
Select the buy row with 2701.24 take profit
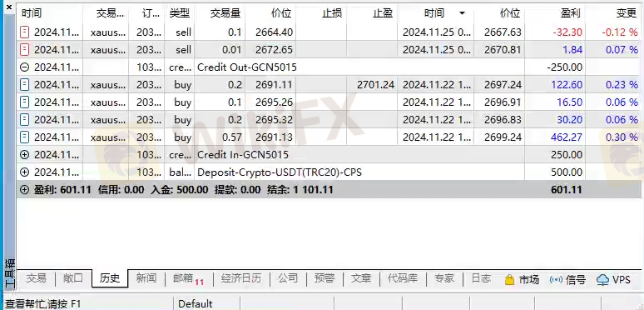329,85
